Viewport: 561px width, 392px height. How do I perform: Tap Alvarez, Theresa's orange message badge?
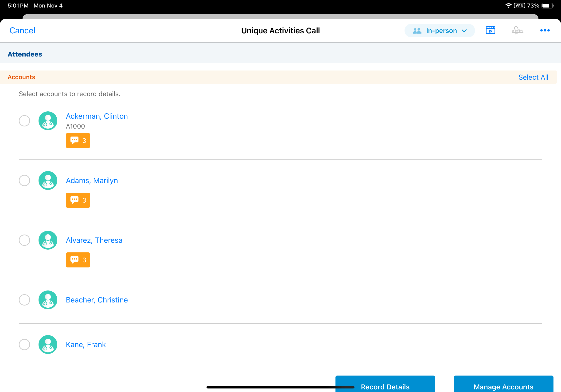click(x=78, y=260)
